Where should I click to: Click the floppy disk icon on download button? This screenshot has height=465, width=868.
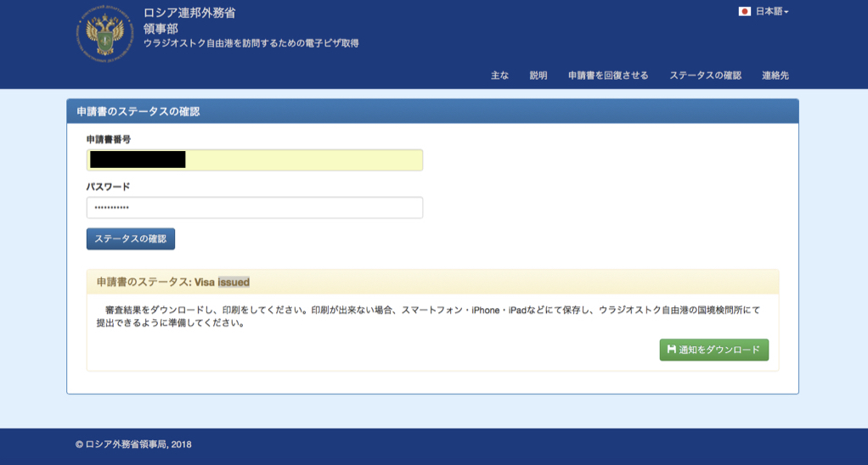pos(672,350)
